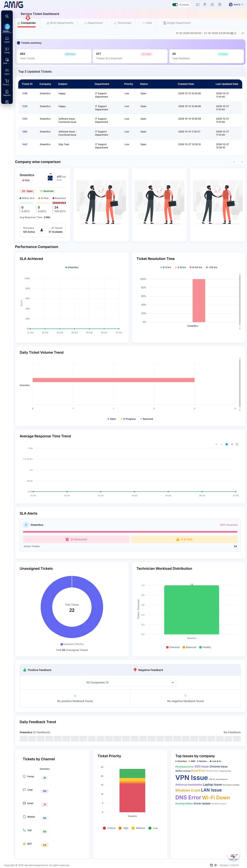Screen dimensions: 247x868
Task: Click the theme icon in top header
Action: 205,5
